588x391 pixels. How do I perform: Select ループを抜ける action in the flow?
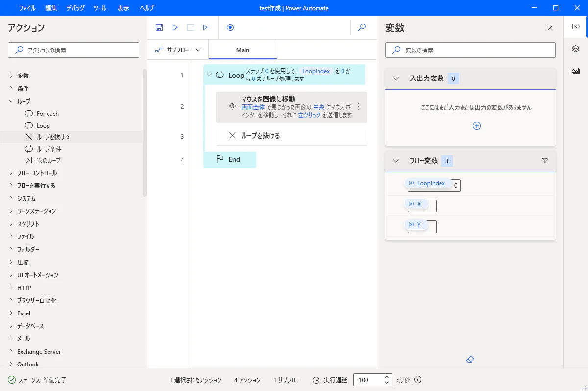(291, 135)
